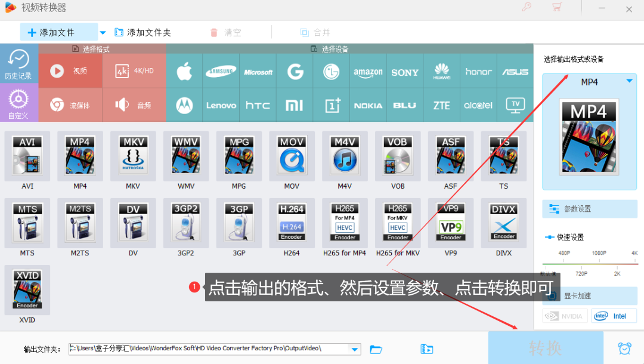
Task: Click the shopping cart icon
Action: (x=557, y=7)
